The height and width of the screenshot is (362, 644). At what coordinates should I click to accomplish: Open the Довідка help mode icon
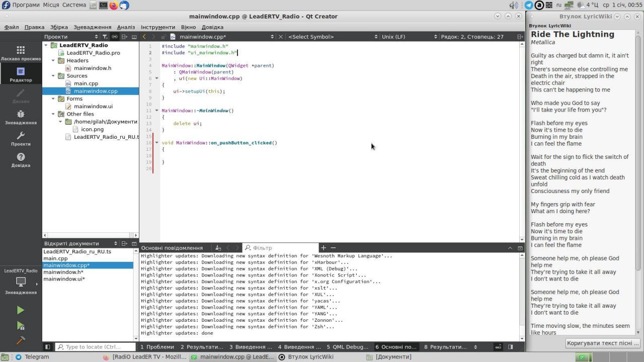point(21,160)
